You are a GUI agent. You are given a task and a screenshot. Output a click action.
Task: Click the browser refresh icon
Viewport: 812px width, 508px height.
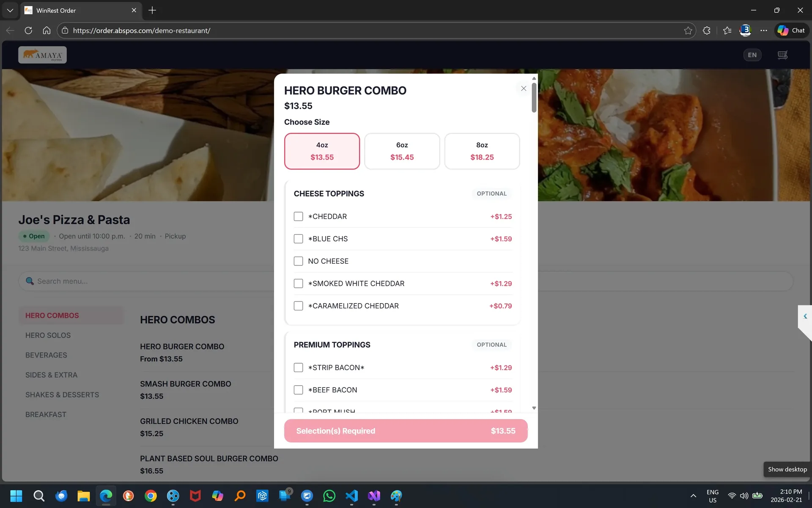tap(28, 30)
